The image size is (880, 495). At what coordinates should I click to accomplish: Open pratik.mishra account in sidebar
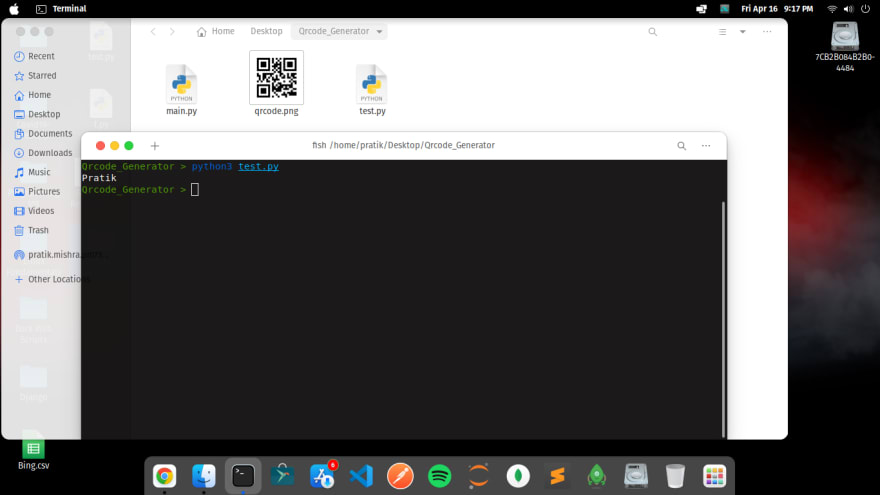tap(47, 255)
